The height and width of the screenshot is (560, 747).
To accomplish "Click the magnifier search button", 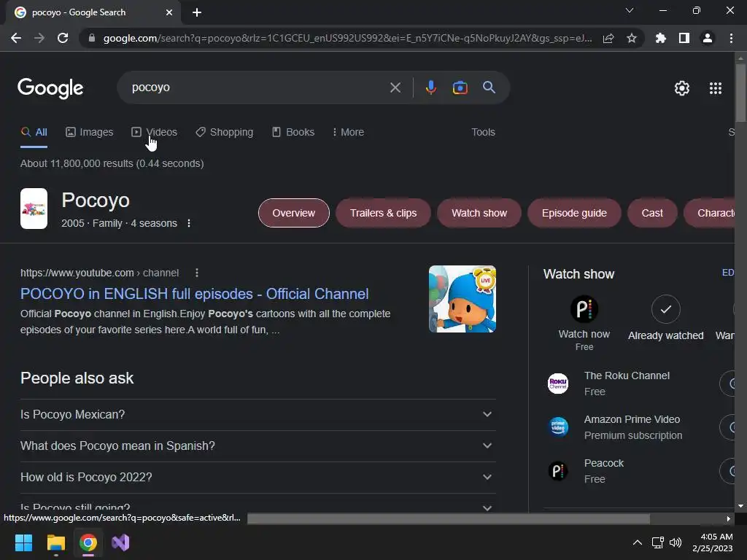I will [x=489, y=87].
